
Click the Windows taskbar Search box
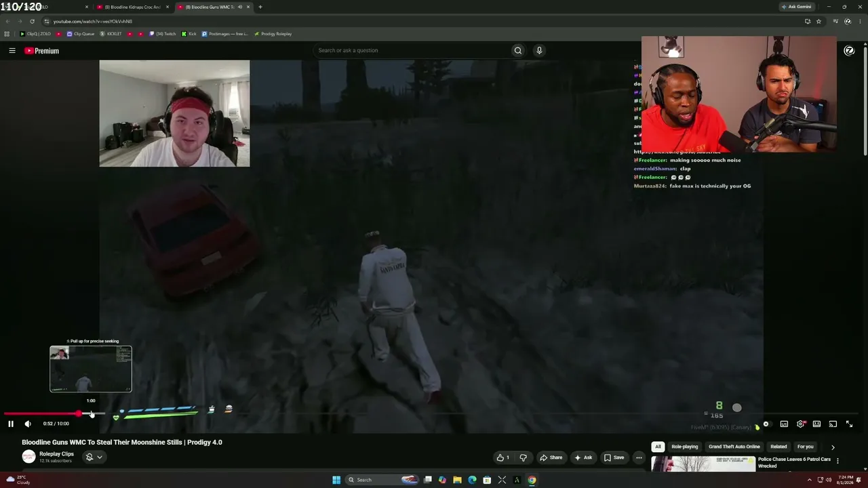[382, 480]
